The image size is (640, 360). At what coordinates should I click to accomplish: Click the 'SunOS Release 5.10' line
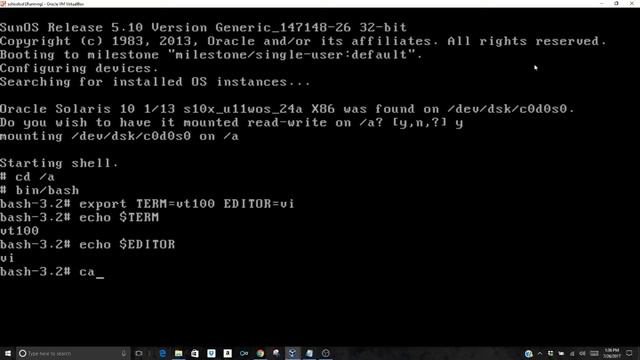[203, 28]
